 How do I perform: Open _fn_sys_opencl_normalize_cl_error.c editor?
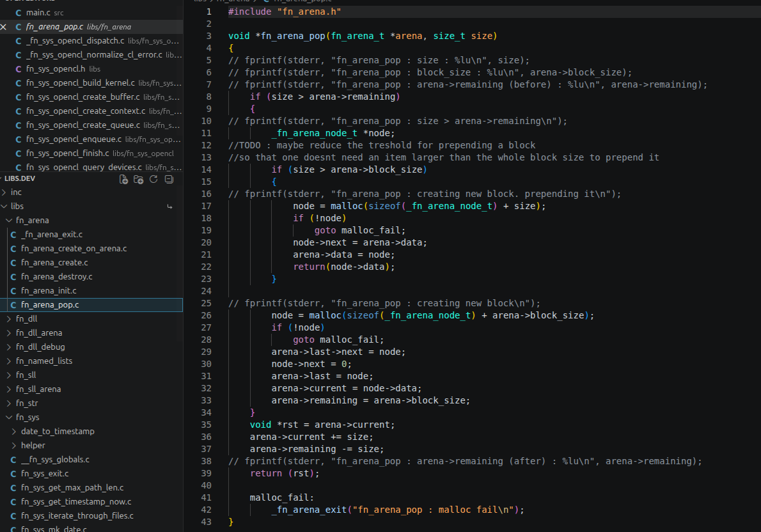pos(91,55)
